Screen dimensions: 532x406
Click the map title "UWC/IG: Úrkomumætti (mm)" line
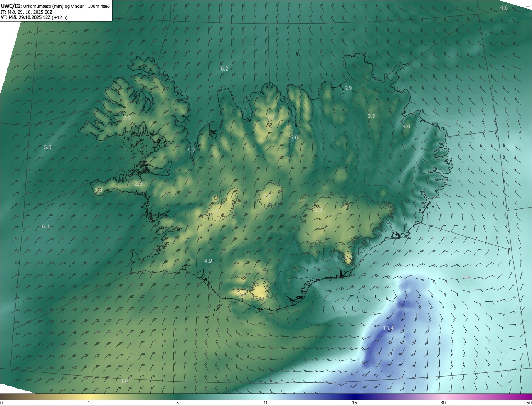[56, 5]
